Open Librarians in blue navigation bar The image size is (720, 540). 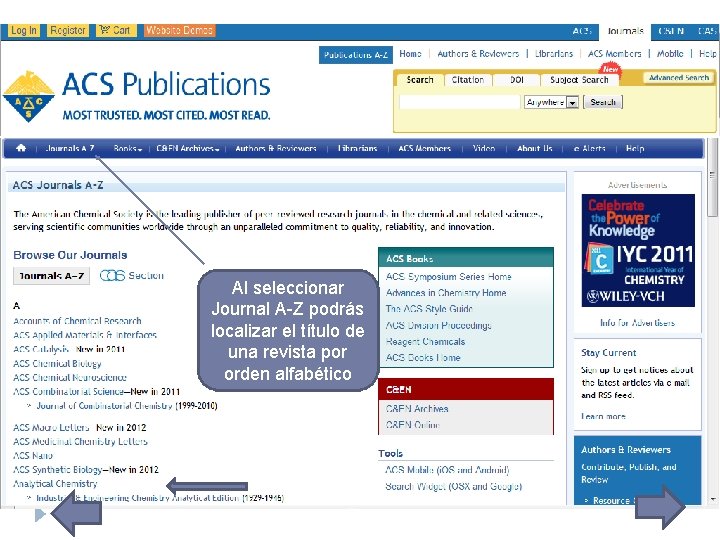(x=357, y=148)
